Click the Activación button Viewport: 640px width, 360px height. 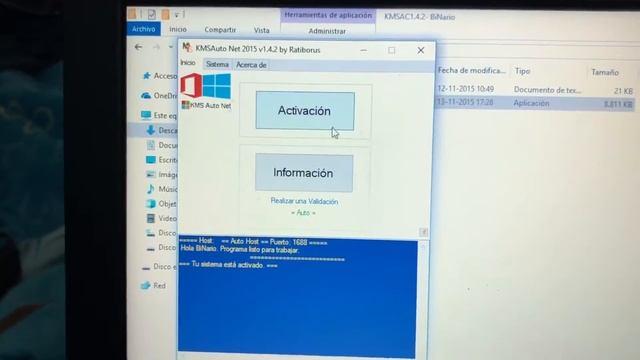pos(305,111)
